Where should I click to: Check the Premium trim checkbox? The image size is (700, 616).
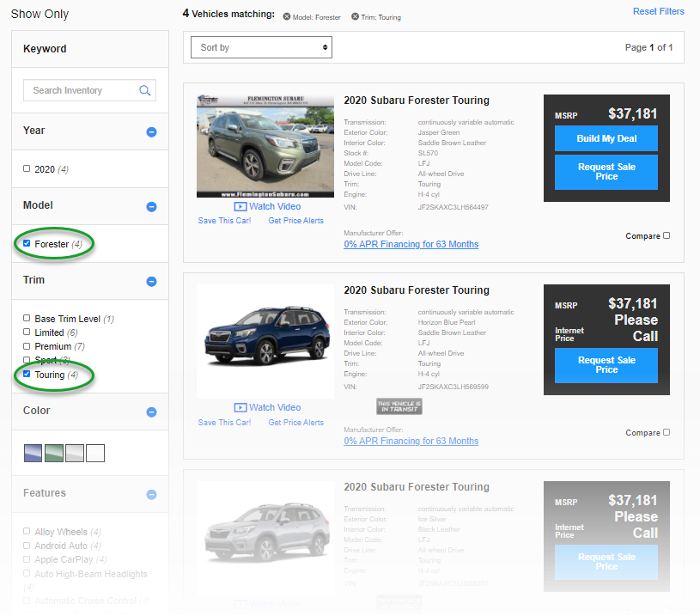point(27,346)
